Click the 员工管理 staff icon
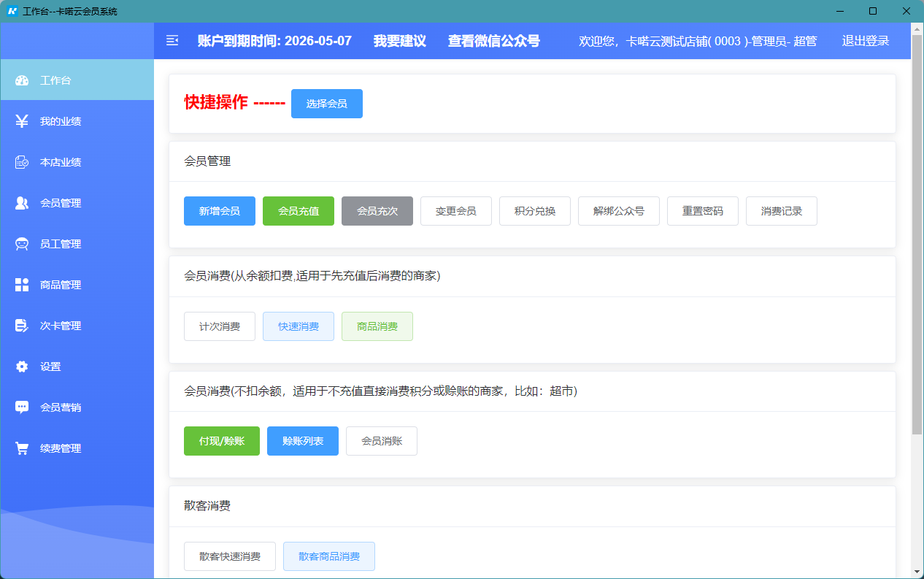Screen dimensions: 924x579 [22, 244]
